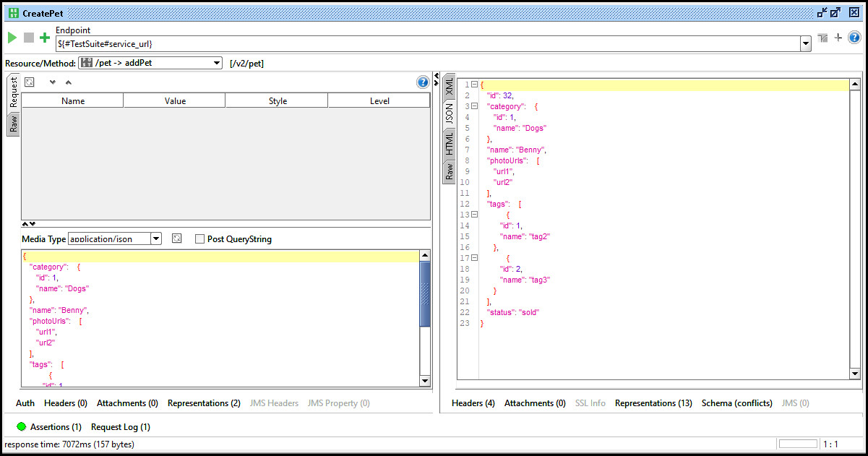The height and width of the screenshot is (456, 868).
Task: Collapse the JSON root object at line 1
Action: click(475, 85)
